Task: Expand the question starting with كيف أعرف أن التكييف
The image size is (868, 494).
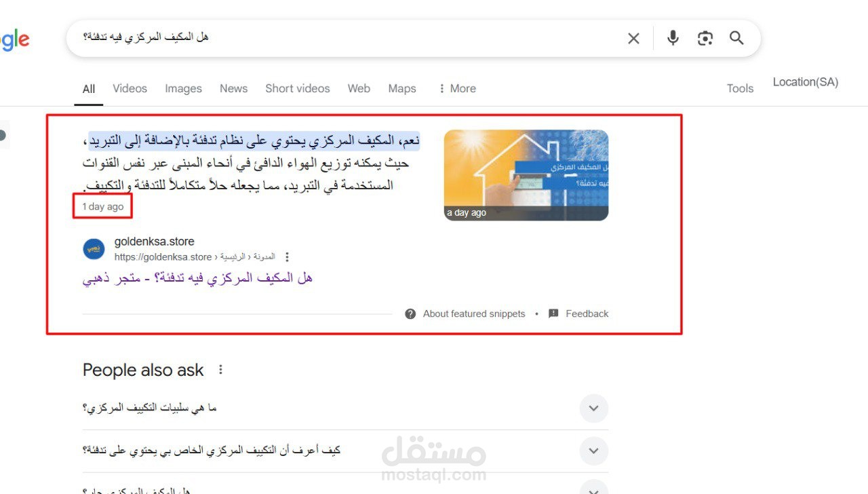Action: pyautogui.click(x=345, y=451)
